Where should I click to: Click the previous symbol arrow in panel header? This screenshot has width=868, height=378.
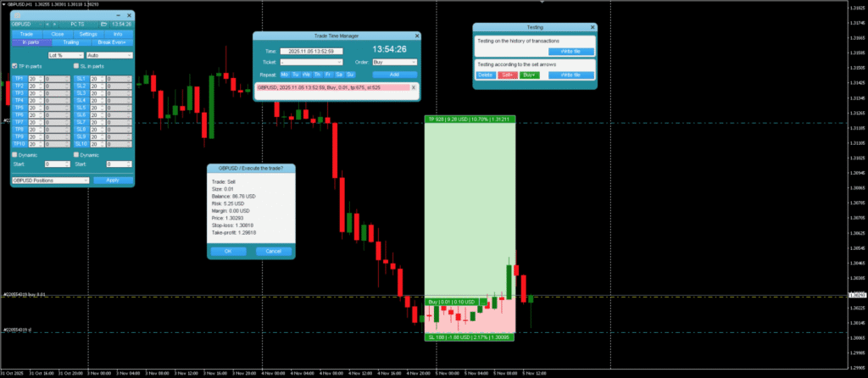[x=46, y=25]
